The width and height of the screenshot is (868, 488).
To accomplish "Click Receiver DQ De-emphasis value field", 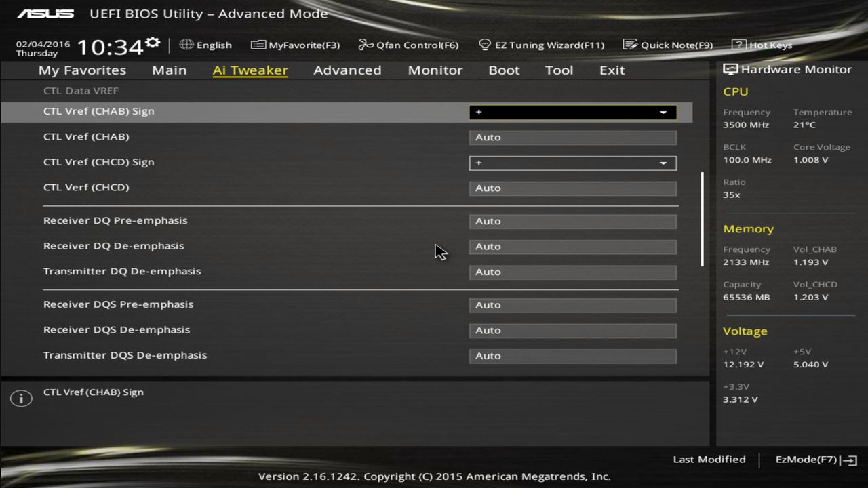I will click(572, 247).
